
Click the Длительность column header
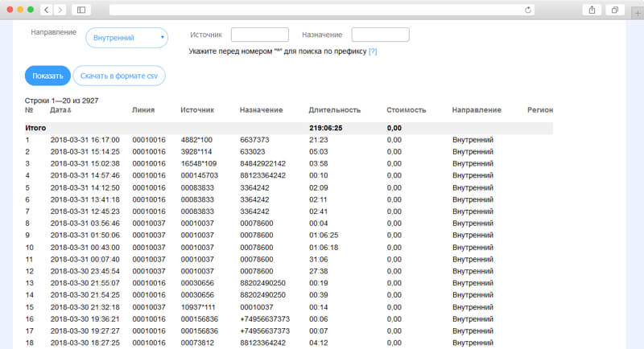335,110
